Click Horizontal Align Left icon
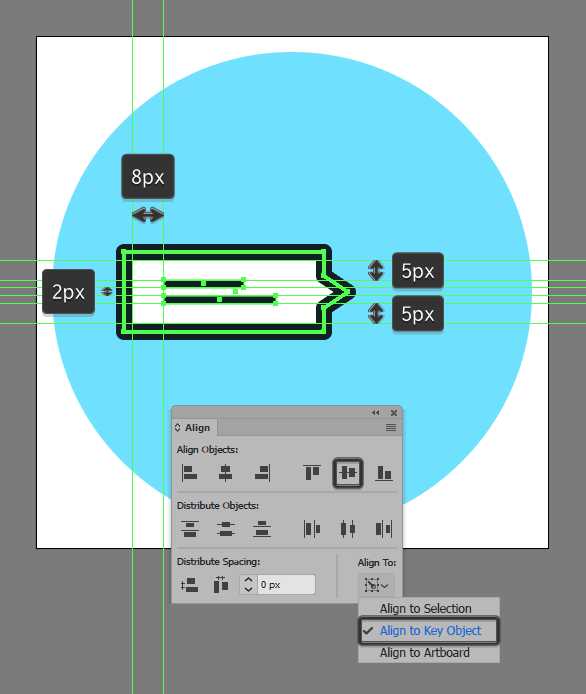 (190, 473)
